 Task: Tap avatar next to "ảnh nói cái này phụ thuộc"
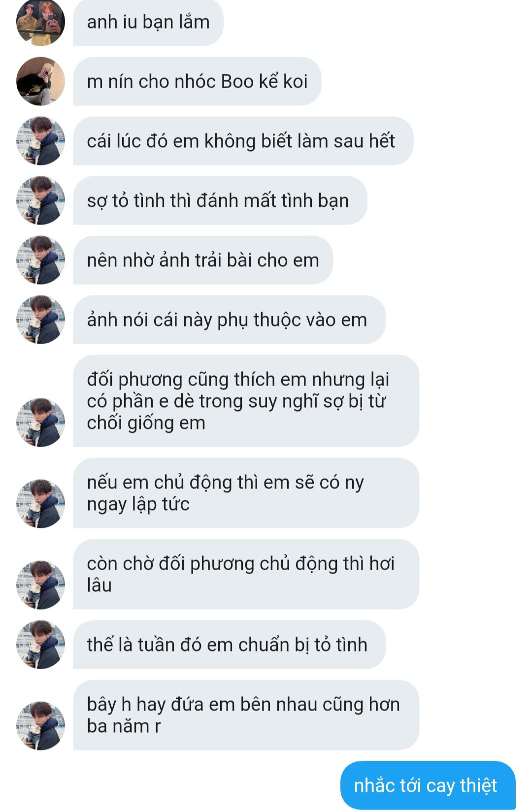point(41,320)
